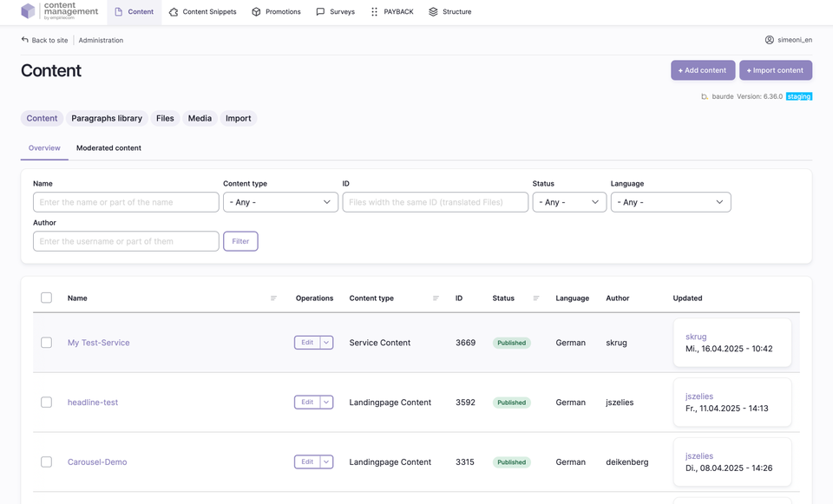Open the Language filter dropdown
The height and width of the screenshot is (504, 833).
click(x=670, y=202)
